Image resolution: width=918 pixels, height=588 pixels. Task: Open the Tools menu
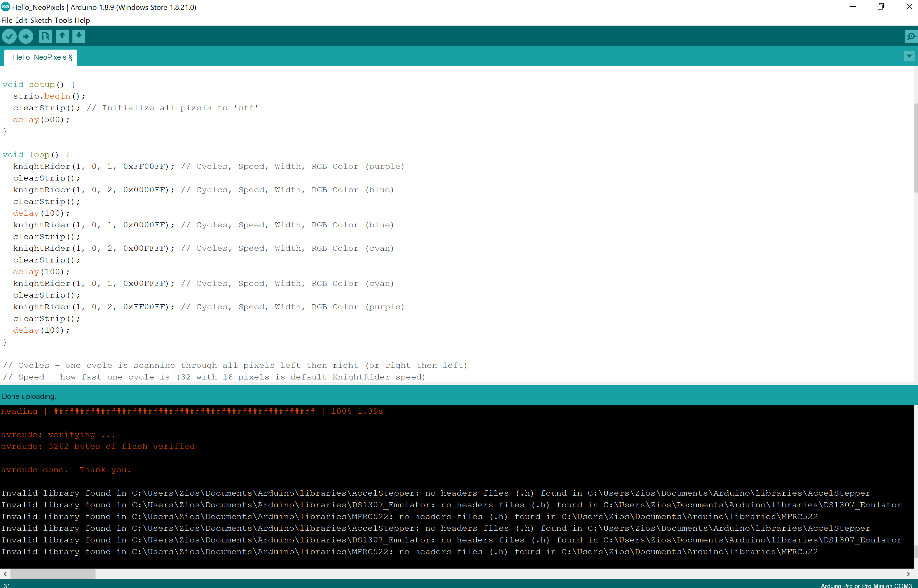(63, 20)
